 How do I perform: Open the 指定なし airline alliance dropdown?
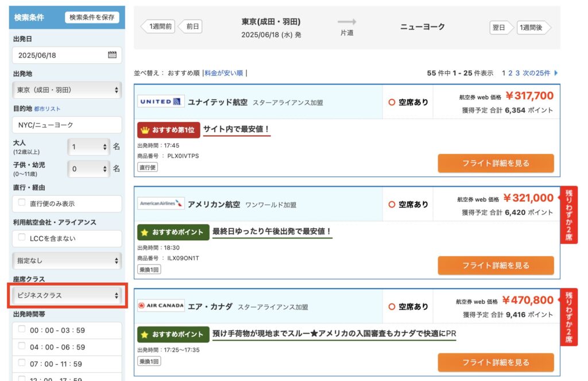67,260
